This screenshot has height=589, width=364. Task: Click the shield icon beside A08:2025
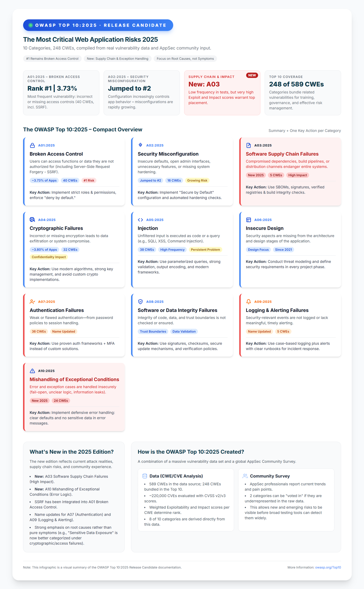tap(140, 302)
